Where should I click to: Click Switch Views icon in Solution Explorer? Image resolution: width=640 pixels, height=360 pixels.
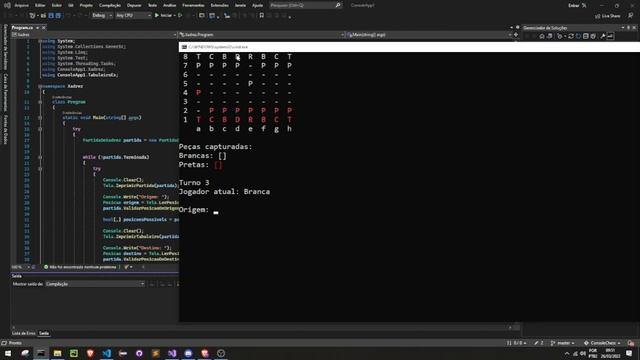[549, 36]
